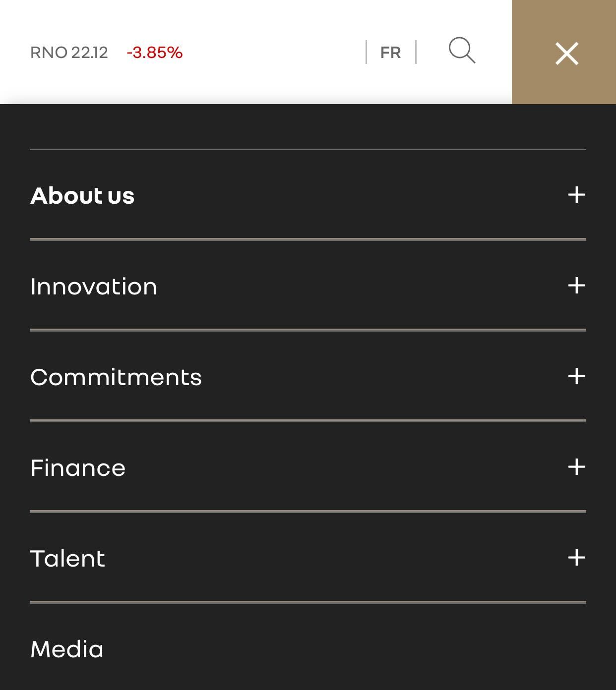Open the Finance menu entry
Screen dimensions: 616x690
[78, 468]
